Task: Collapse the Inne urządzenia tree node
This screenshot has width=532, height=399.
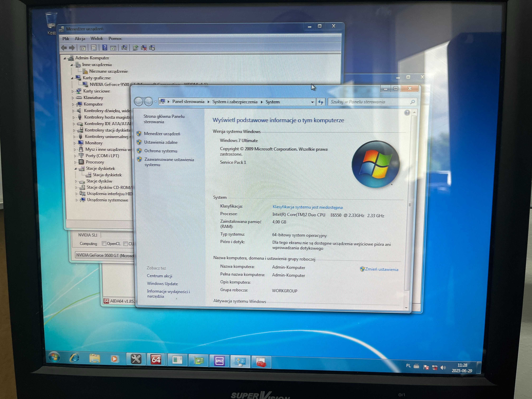Action: point(71,65)
